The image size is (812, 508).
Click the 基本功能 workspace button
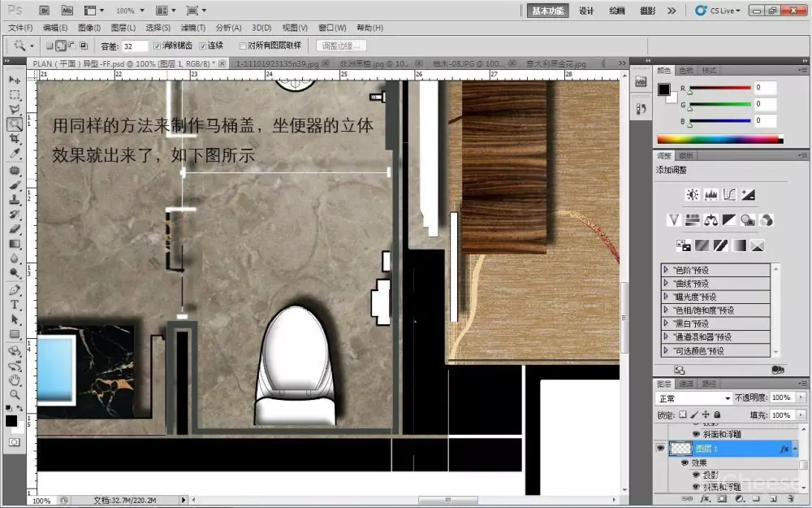[x=549, y=11]
